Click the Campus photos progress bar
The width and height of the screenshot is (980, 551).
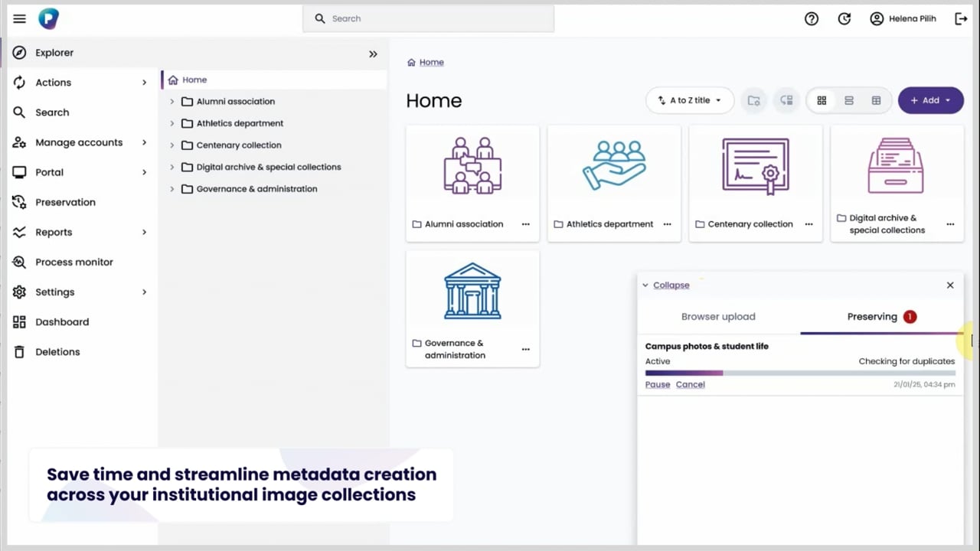point(800,373)
